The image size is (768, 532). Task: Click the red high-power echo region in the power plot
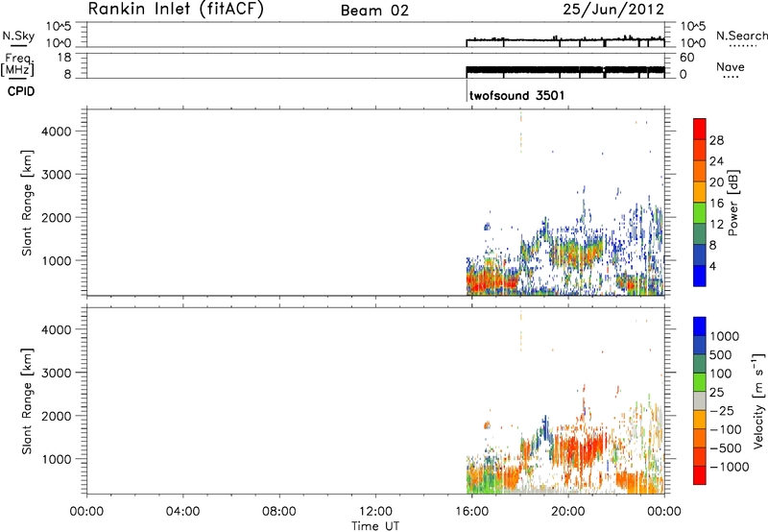[492, 282]
